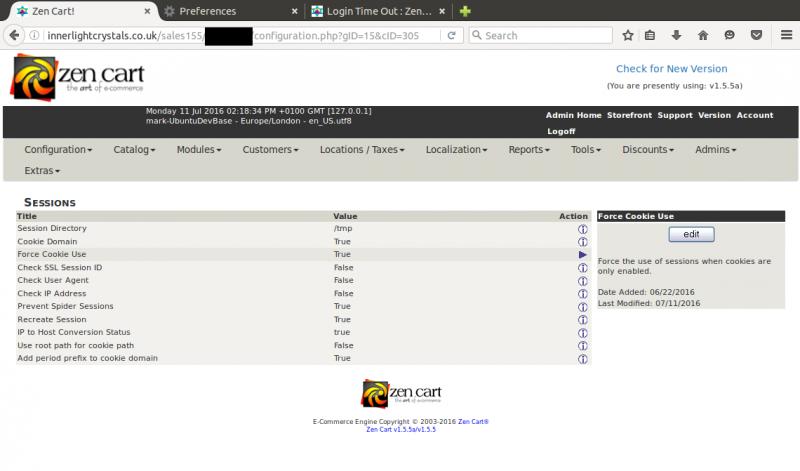Click the info icon for Check IP Address

coord(582,294)
